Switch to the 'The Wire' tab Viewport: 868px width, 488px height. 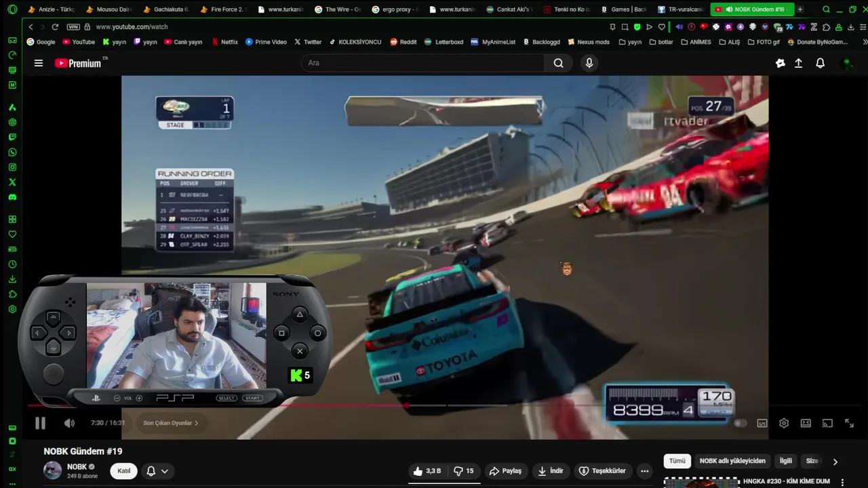(337, 9)
